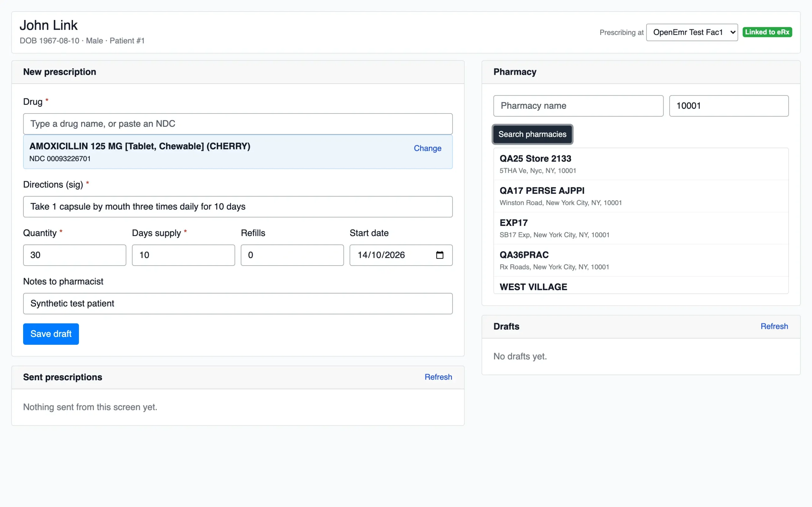Image resolution: width=812 pixels, height=507 pixels.
Task: Edit the Notes to pharmacist field
Action: (x=238, y=304)
